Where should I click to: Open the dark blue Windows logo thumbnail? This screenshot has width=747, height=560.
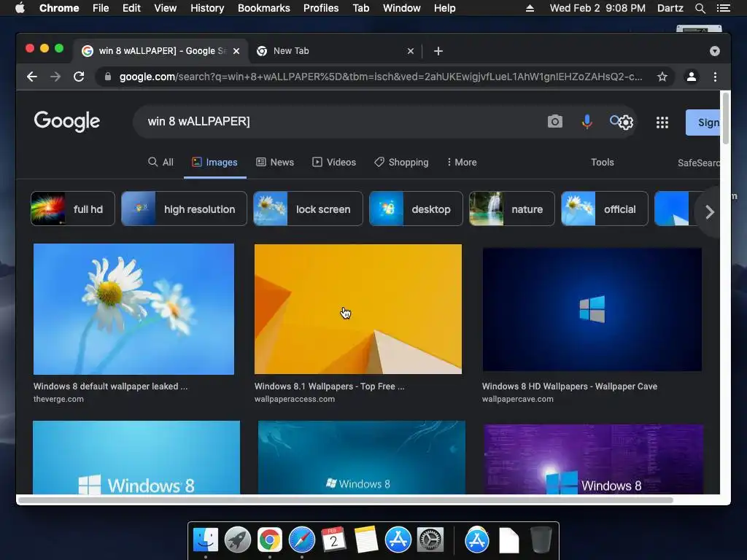coord(592,309)
